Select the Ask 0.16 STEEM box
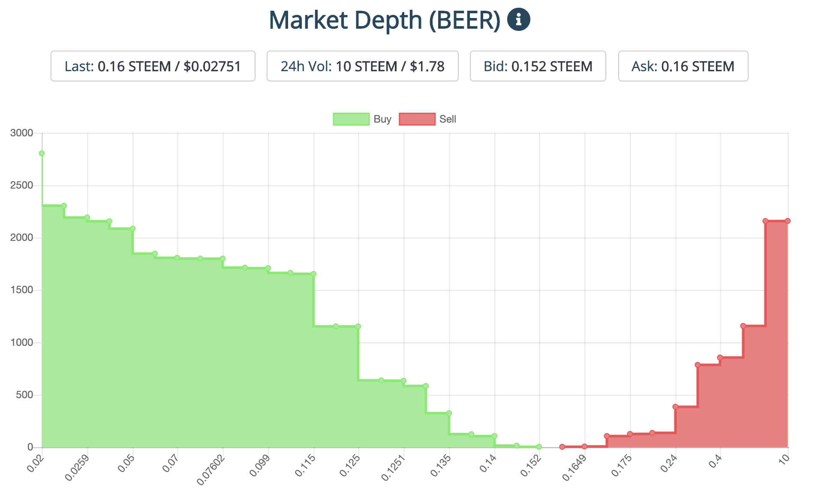830x504 pixels. coord(683,66)
